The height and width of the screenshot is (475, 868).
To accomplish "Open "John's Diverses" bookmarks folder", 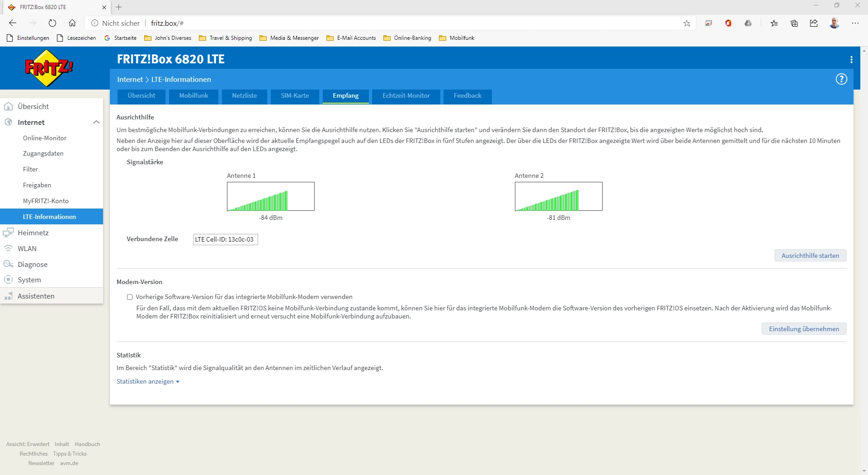I will [168, 38].
